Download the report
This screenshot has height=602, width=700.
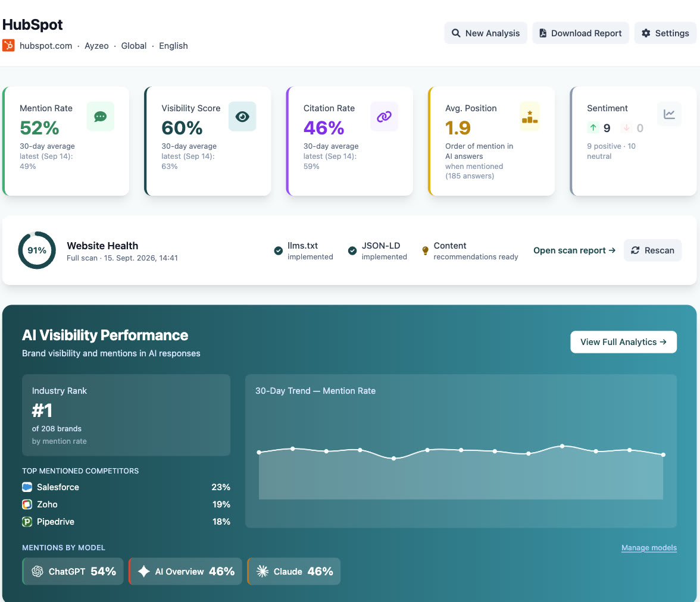point(580,33)
